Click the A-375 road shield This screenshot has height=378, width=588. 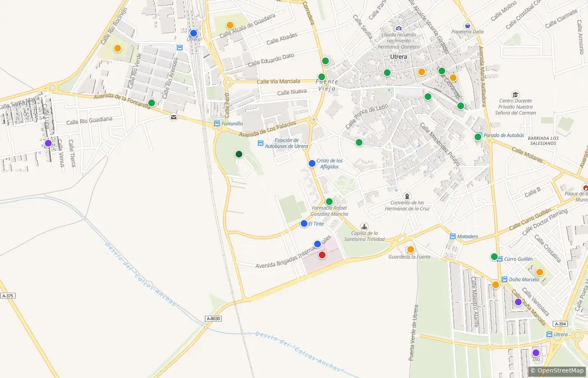pos(8,296)
